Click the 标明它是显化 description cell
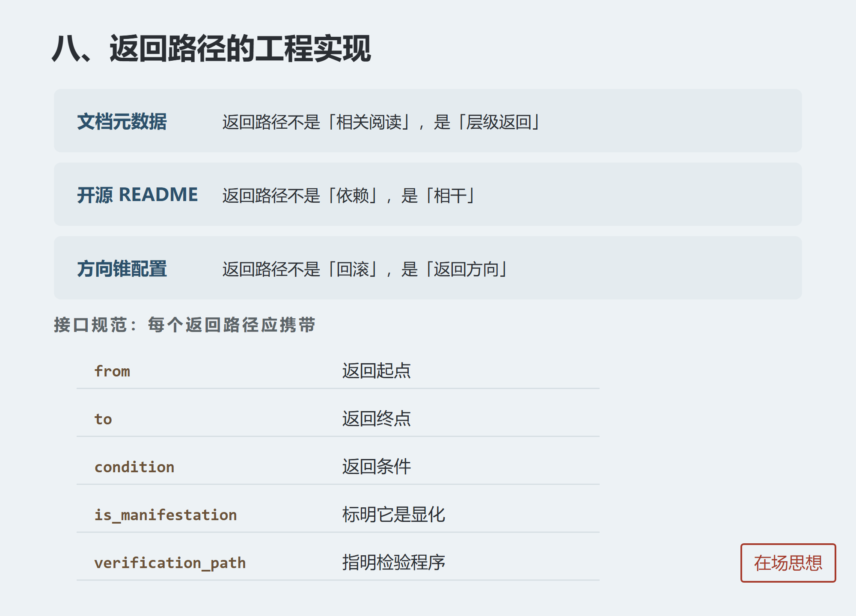 (x=394, y=514)
